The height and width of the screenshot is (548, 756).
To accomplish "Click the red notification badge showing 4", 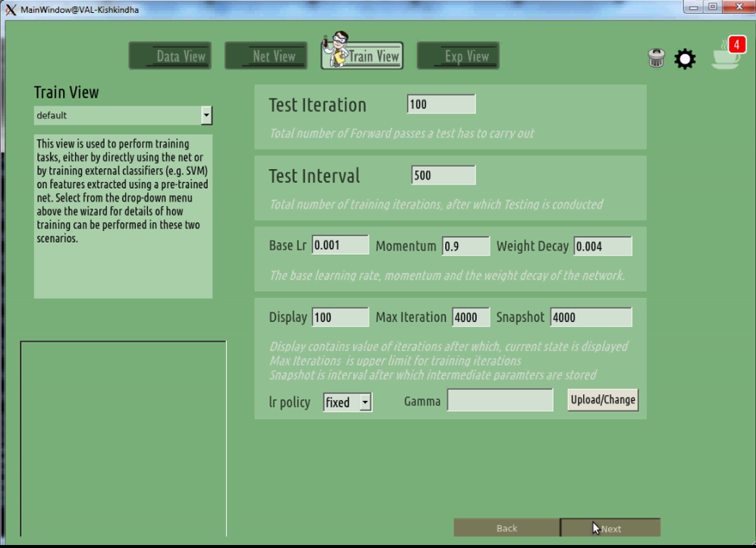I will 737,45.
